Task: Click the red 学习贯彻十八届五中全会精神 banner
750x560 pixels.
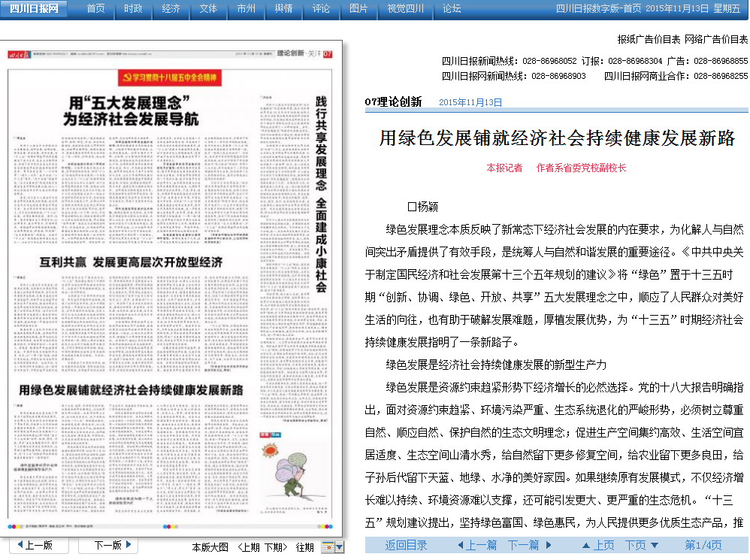Action: click(170, 77)
